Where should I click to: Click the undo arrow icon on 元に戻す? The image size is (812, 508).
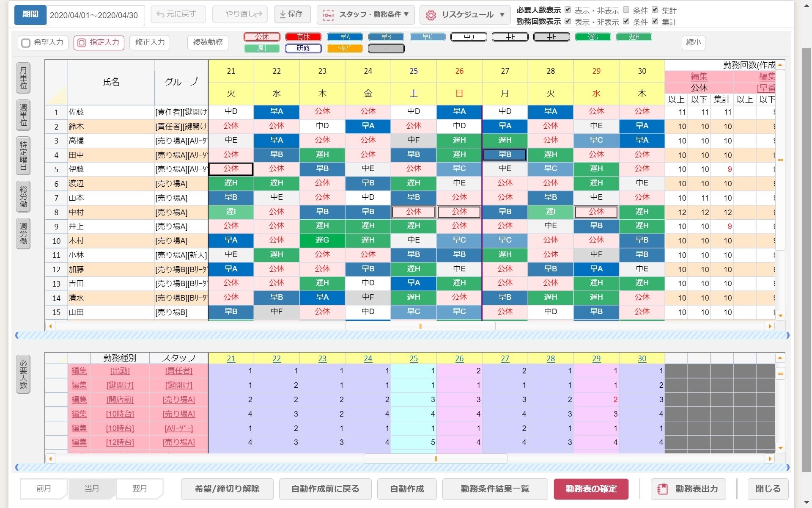coord(161,14)
